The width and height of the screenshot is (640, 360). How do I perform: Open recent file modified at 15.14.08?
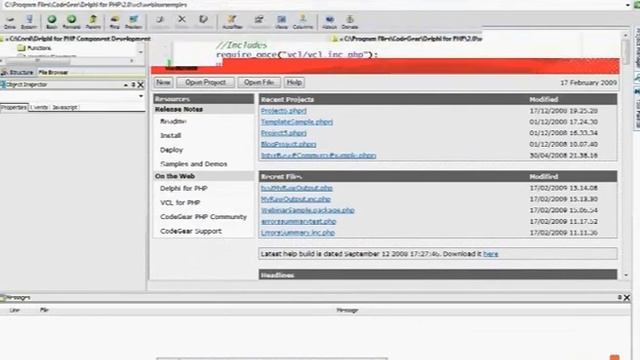(297, 188)
